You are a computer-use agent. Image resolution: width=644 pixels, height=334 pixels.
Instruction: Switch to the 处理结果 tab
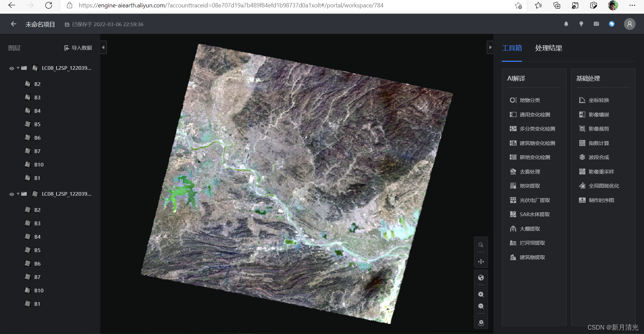tap(549, 48)
